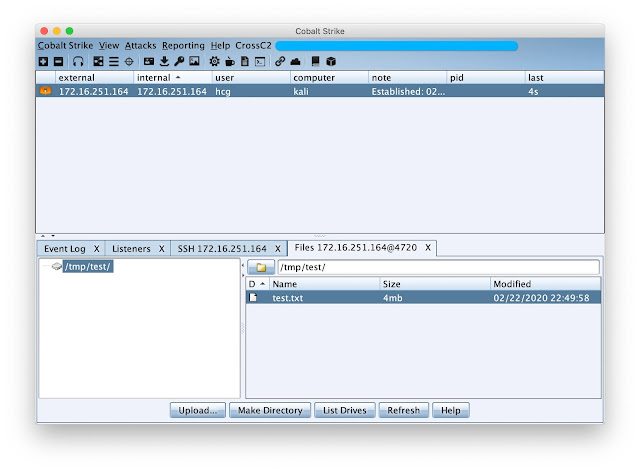Click the /tmp/test/ path input field
The width and height of the screenshot is (640, 471).
[438, 267]
